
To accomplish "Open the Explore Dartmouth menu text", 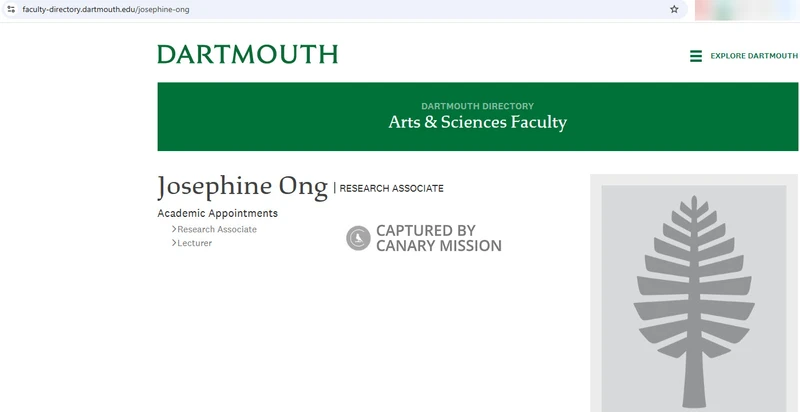I will point(754,56).
